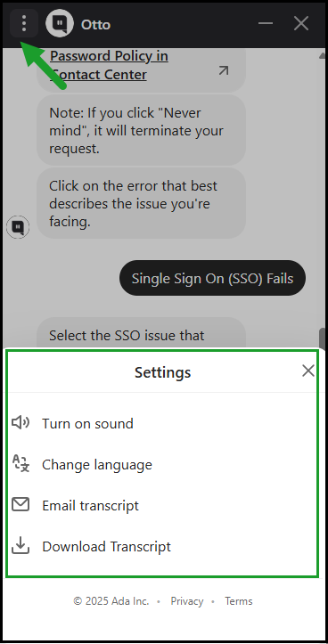This screenshot has width=328, height=644.
Task: Click the small bot avatar beside messages
Action: tap(18, 227)
